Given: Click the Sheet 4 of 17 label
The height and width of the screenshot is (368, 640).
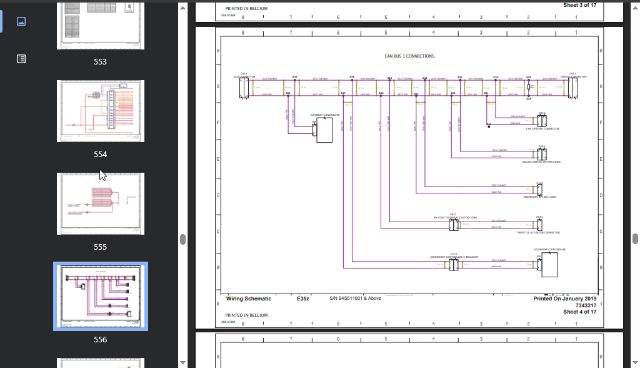Looking at the screenshot, I should 580,312.
